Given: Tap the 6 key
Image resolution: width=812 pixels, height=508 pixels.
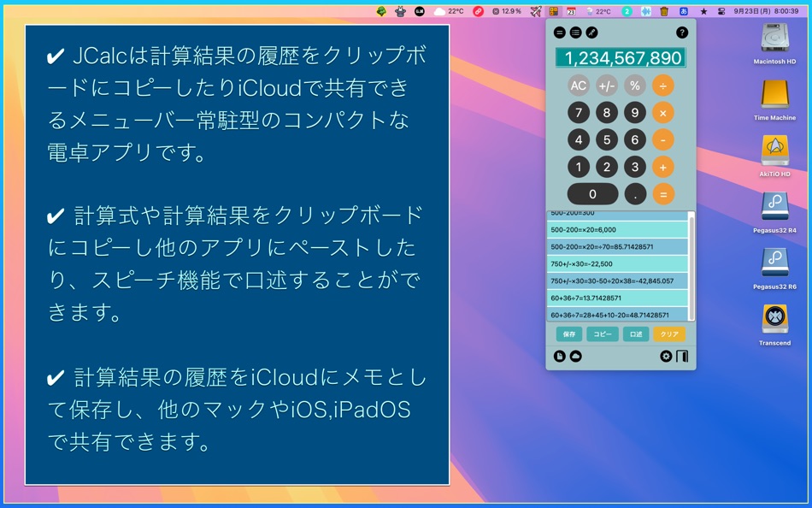Looking at the screenshot, I should (635, 139).
